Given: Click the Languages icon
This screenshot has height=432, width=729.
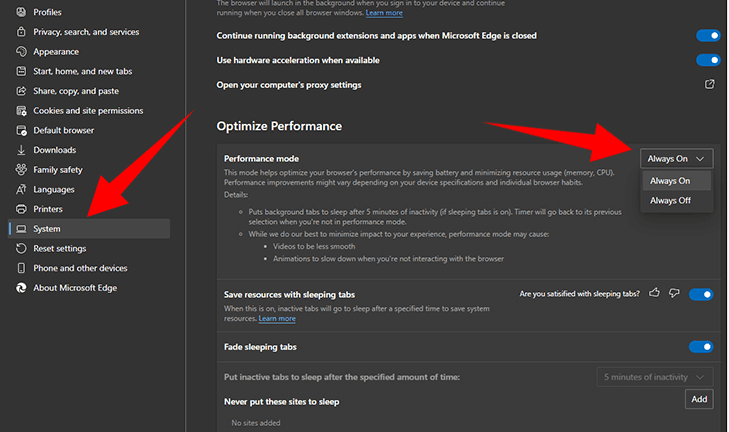Looking at the screenshot, I should (21, 189).
